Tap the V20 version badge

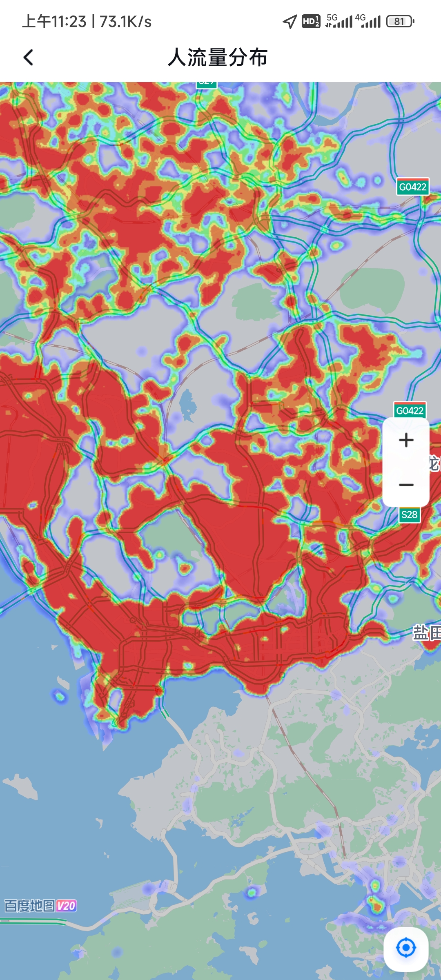coord(67,906)
